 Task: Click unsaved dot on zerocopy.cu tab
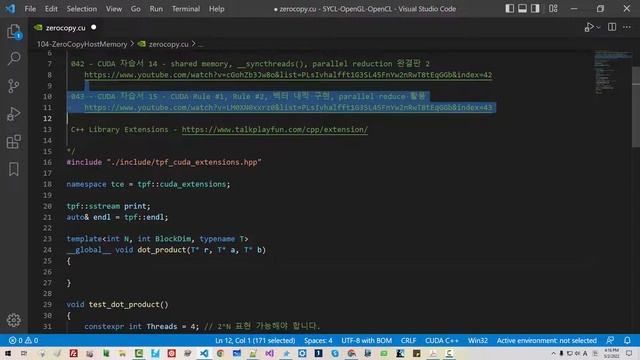click(93, 27)
